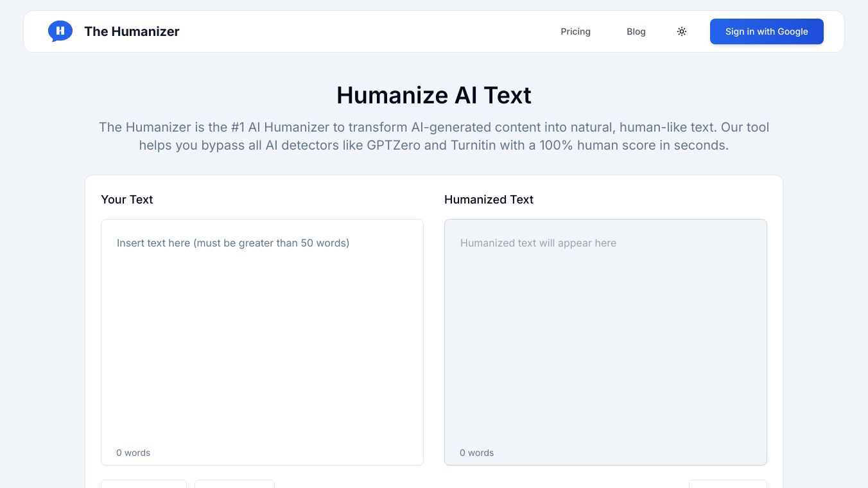Click the second partially visible button below the input
Image resolution: width=868 pixels, height=488 pixels.
[x=234, y=484]
